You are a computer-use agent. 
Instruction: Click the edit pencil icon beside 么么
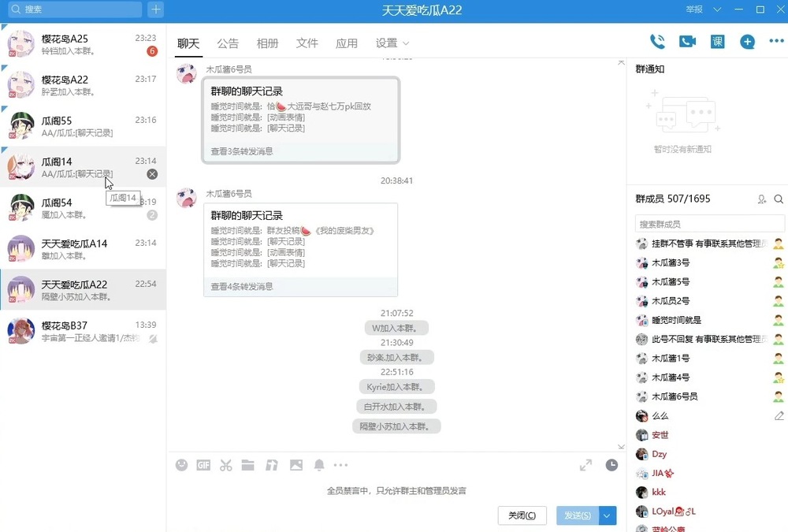tap(779, 416)
